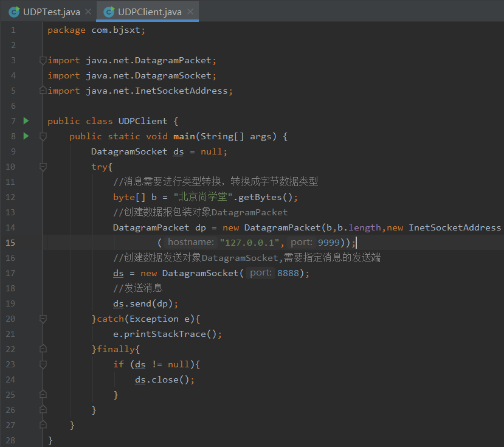Click the ds.close() statement
504x447 pixels.
165,379
